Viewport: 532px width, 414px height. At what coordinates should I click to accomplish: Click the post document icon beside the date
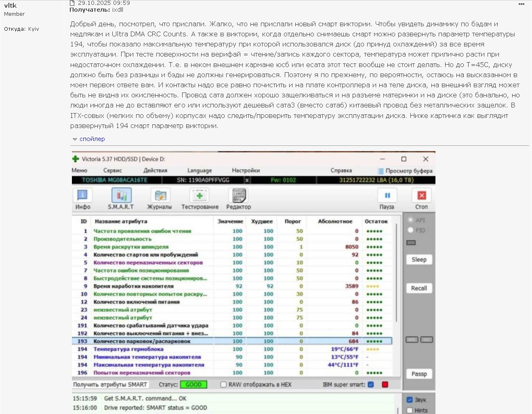pos(72,3)
